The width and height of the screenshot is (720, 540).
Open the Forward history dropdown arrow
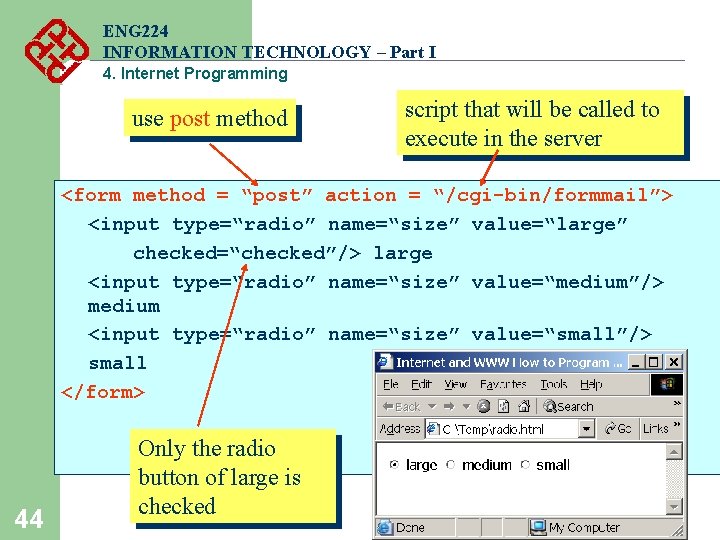[467, 406]
